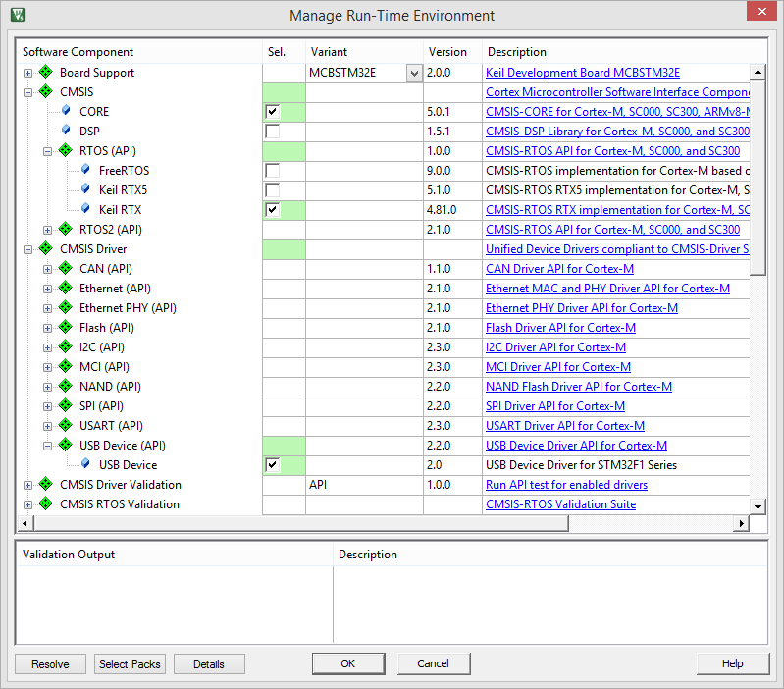Expand the CMSIS Driver Validation node
Screen dimensions: 784x689
28,485
